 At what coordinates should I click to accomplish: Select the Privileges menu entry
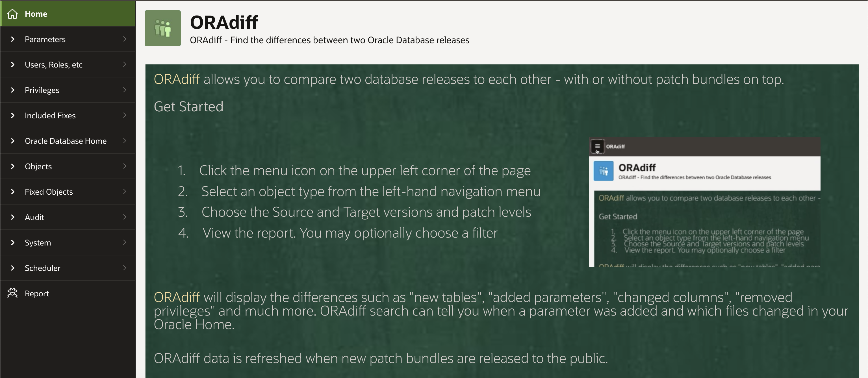click(68, 90)
